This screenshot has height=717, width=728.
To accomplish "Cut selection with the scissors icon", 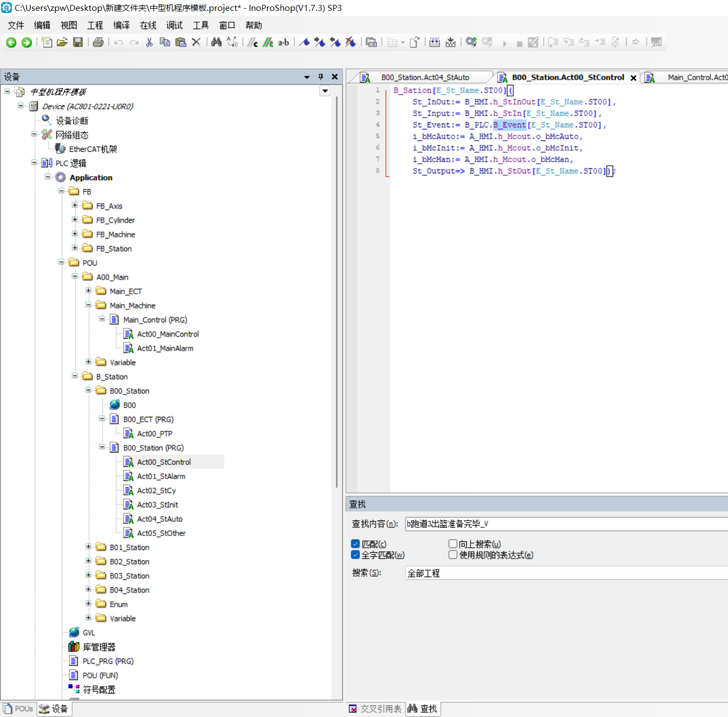I will (x=150, y=42).
